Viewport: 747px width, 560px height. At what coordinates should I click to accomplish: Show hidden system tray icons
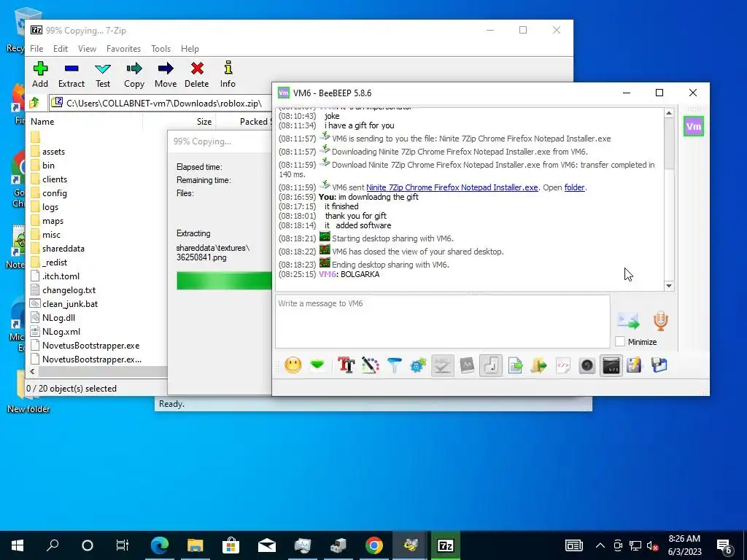coord(600,545)
